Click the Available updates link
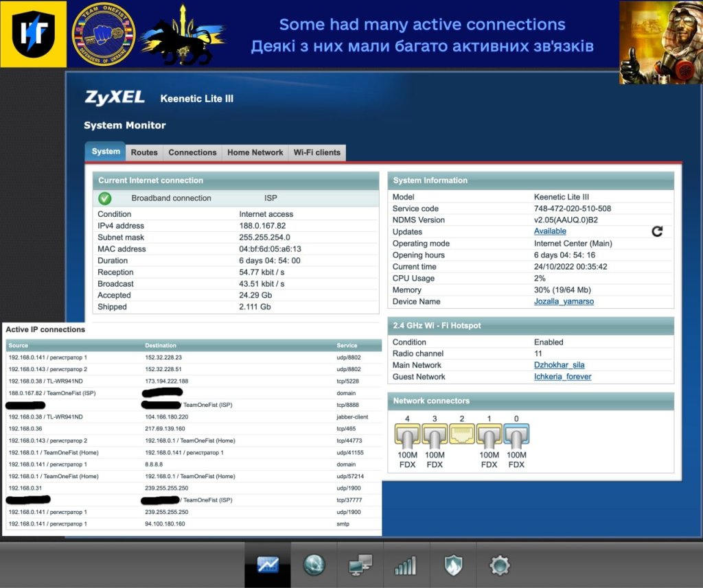 (x=550, y=231)
